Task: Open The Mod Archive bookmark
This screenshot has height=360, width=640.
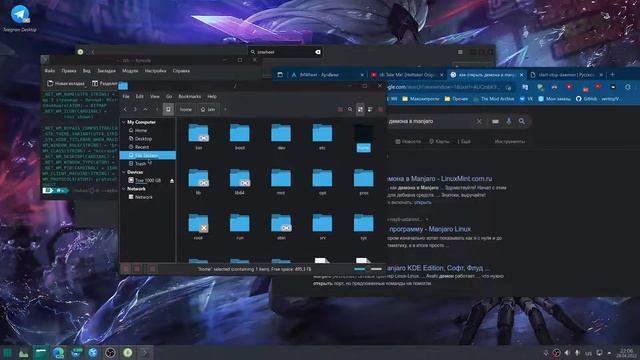Action: click(493, 99)
